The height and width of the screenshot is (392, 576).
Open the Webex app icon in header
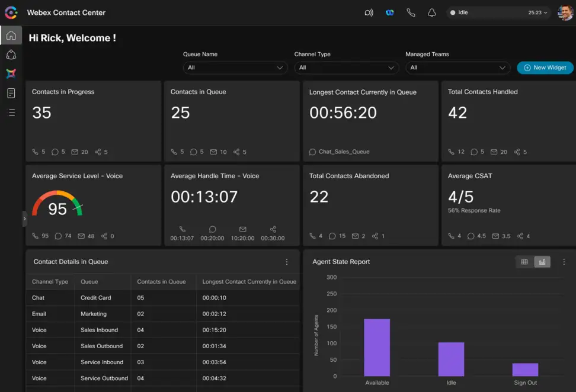click(x=390, y=13)
